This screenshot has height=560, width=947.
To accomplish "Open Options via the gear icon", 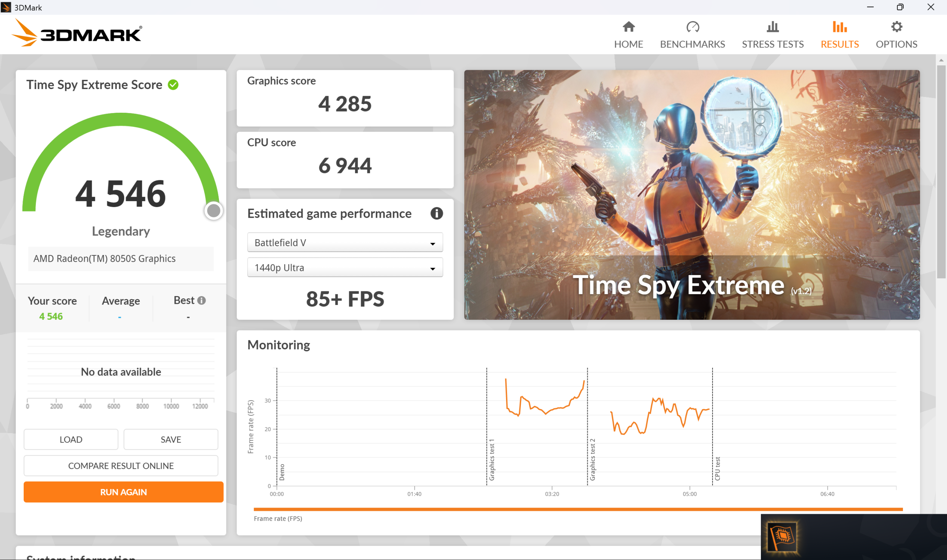I will click(x=896, y=27).
